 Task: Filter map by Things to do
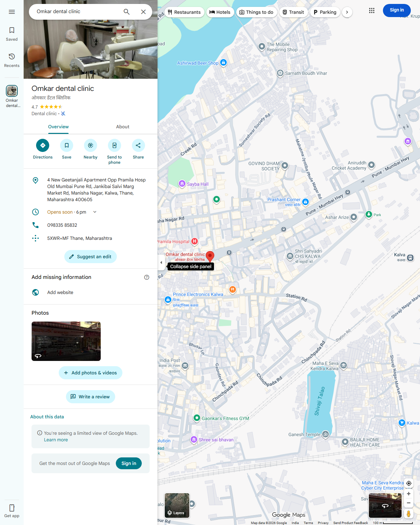tap(256, 12)
